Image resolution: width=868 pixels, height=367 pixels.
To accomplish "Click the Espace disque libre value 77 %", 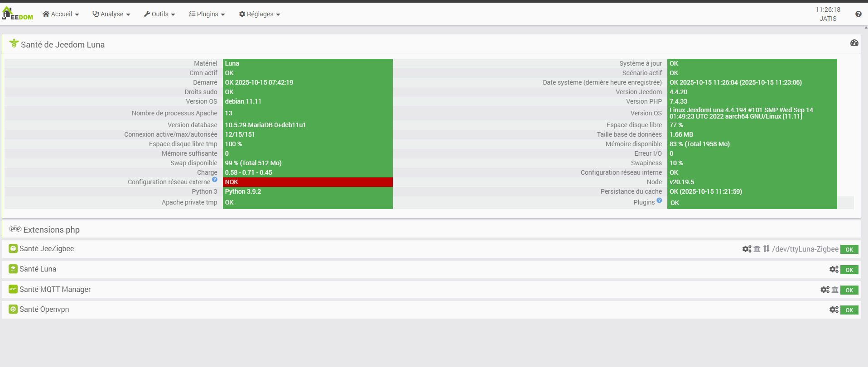I will (x=676, y=125).
